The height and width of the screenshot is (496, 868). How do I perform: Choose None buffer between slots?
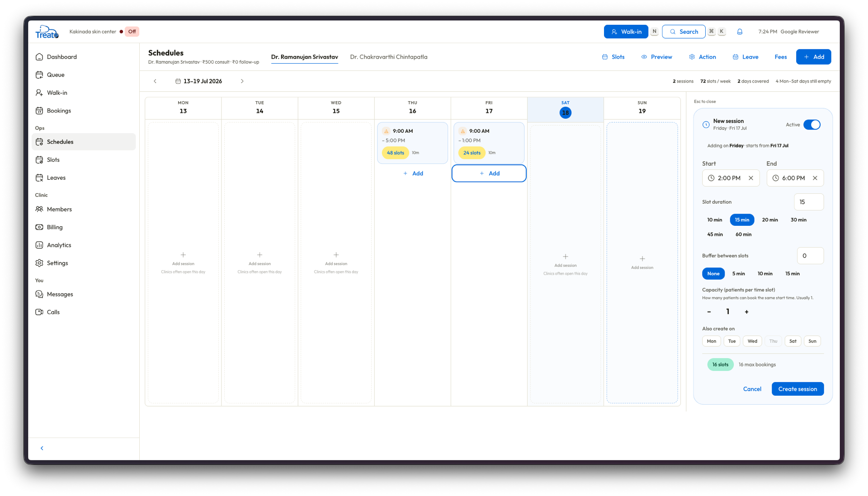[713, 274]
